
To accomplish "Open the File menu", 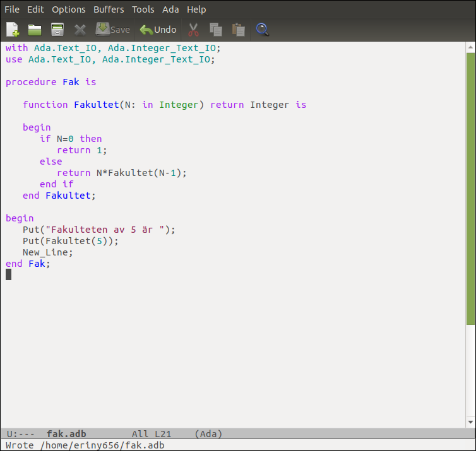I will pyautogui.click(x=12, y=9).
